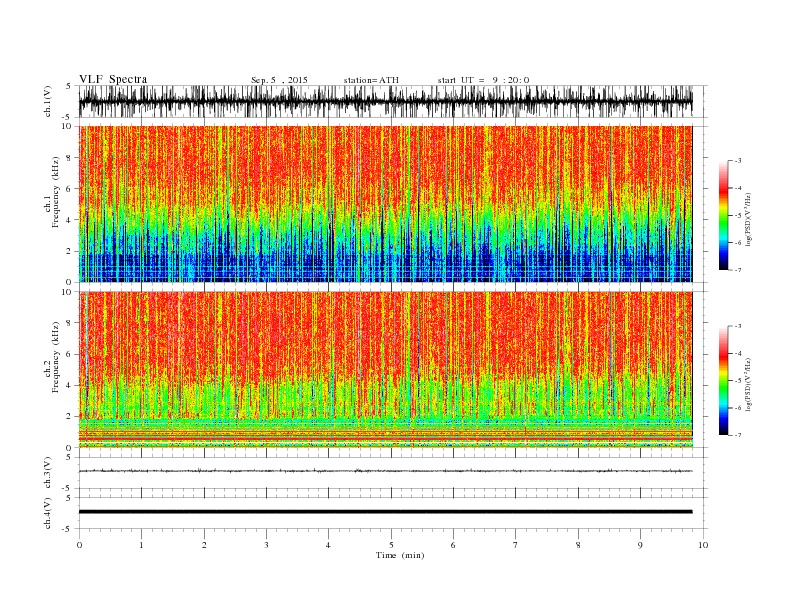The height and width of the screenshot is (612, 792).
Task: Click the "2" kHz tick on ch.2 frequency axis
Action: coord(70,417)
